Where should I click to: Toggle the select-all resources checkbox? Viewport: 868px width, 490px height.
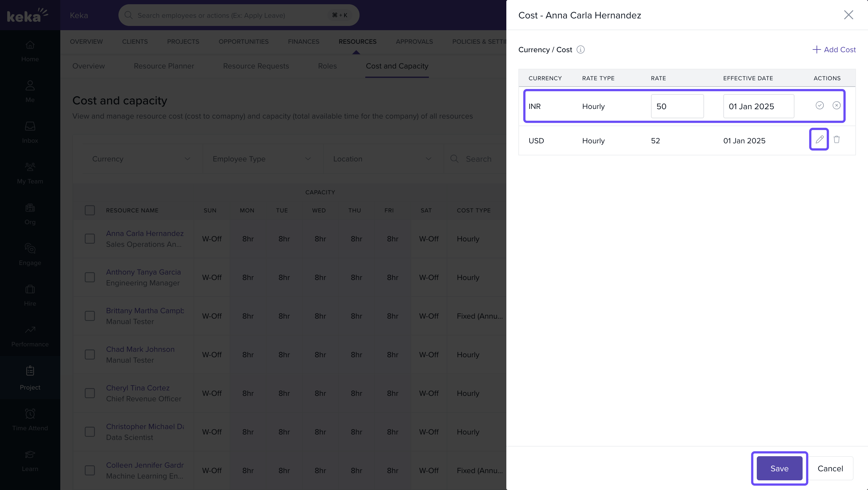[90, 210]
